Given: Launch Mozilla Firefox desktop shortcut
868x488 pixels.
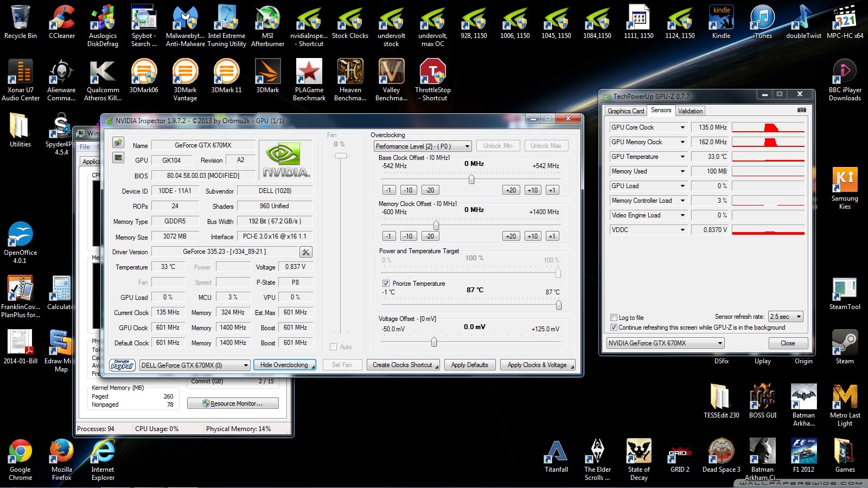Looking at the screenshot, I should tap(62, 460).
